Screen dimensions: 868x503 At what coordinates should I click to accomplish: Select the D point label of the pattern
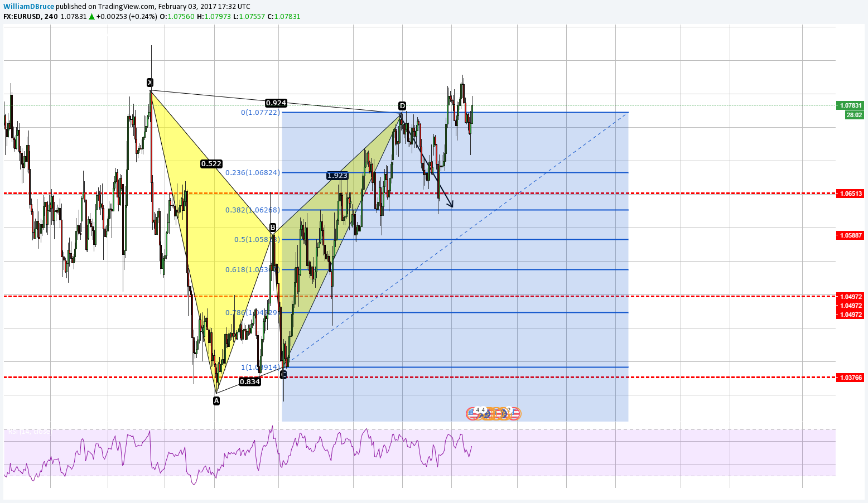[402, 106]
